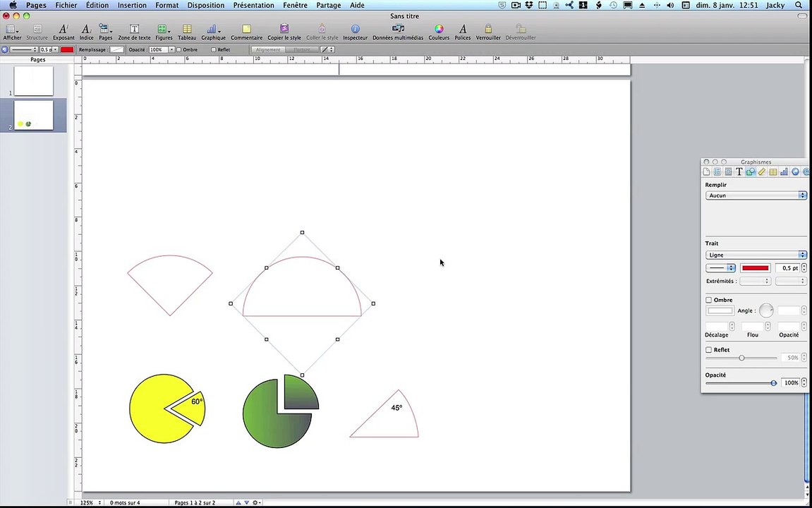Viewport: 812px width, 508px height.
Task: Open the Couleurs color picker
Action: pos(439,32)
